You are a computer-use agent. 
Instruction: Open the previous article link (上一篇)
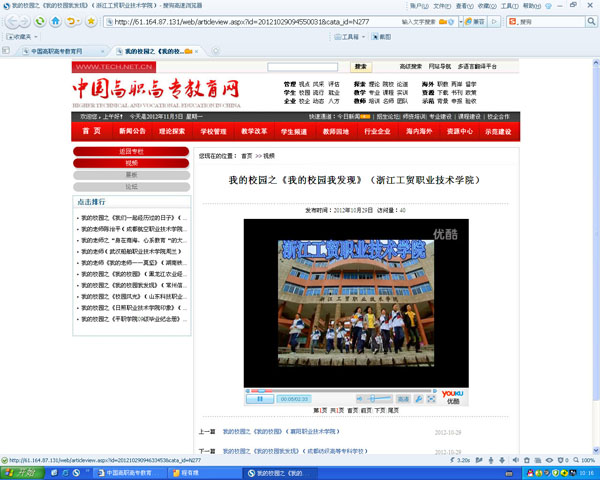(281, 431)
